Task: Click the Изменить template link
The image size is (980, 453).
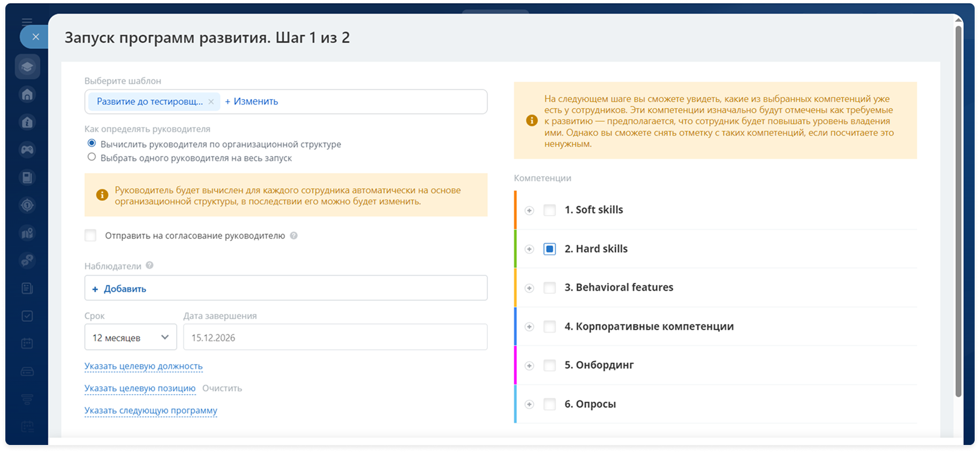Action: pos(252,102)
